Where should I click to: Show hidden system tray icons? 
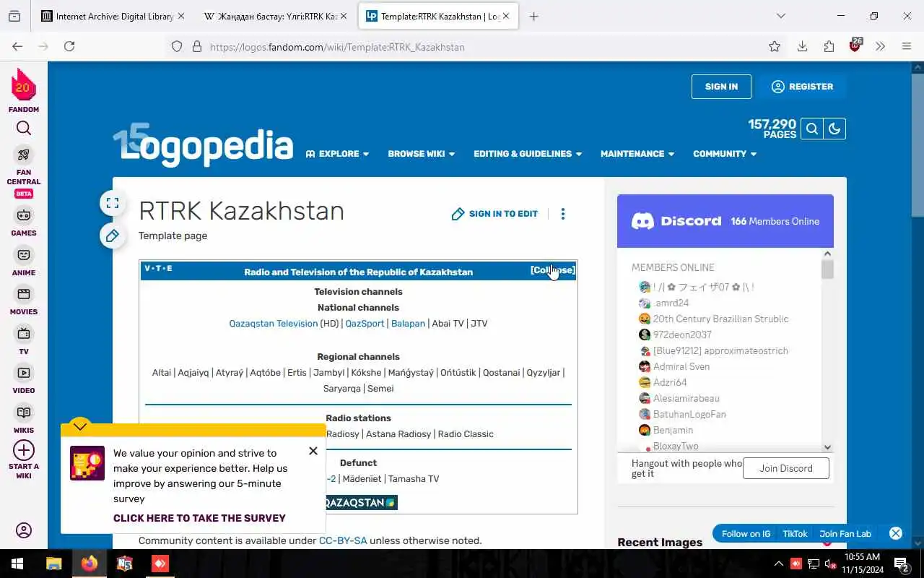778,564
